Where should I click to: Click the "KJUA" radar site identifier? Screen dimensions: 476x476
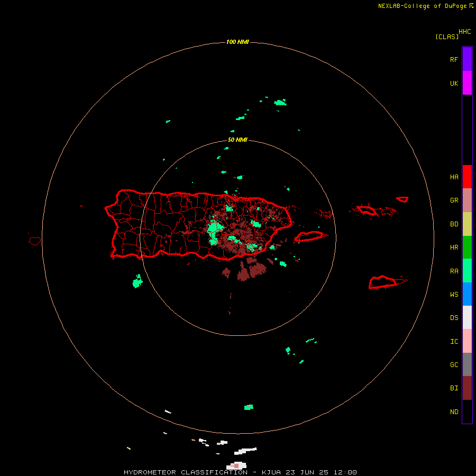(x=271, y=472)
